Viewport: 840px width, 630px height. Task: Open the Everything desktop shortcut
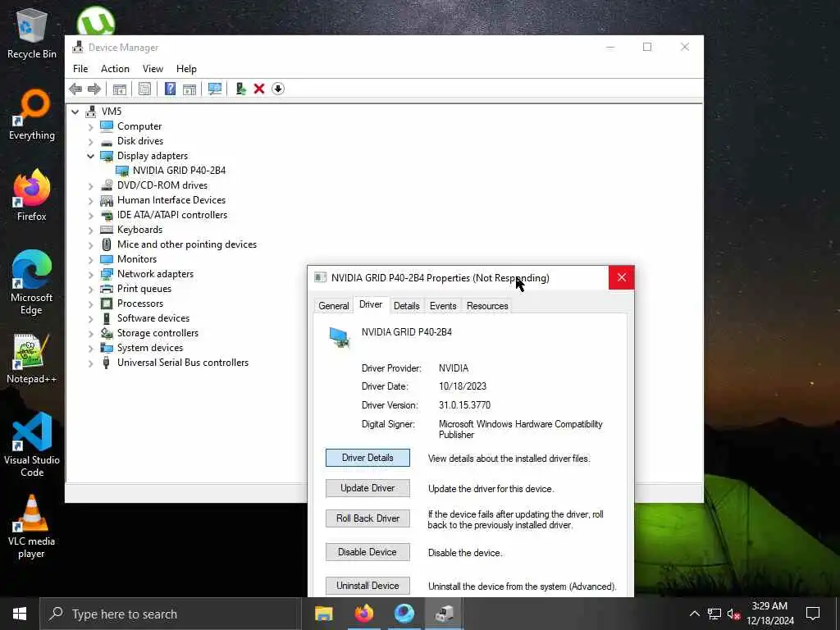point(32,115)
